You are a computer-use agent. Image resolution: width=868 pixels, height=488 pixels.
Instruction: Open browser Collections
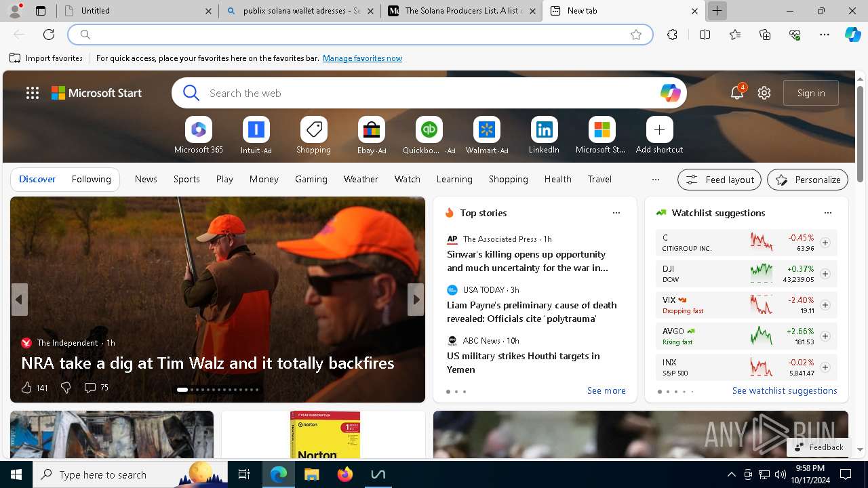coord(765,35)
